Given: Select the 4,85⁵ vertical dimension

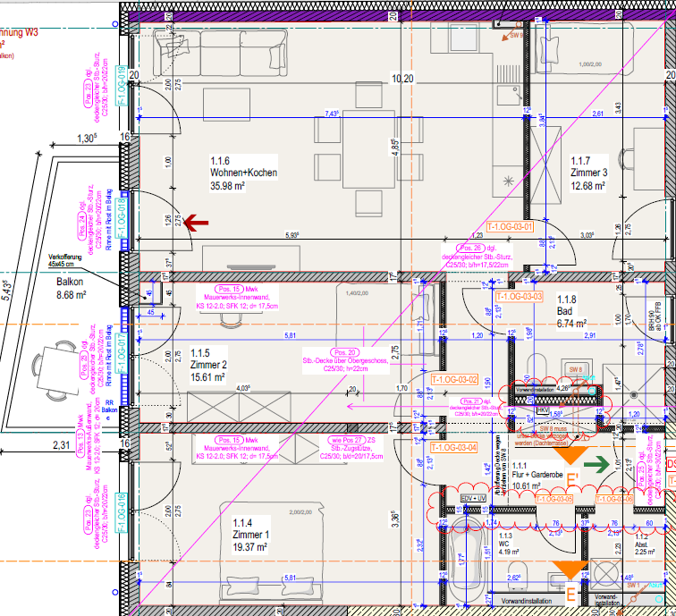Looking at the screenshot, I should click(395, 147).
